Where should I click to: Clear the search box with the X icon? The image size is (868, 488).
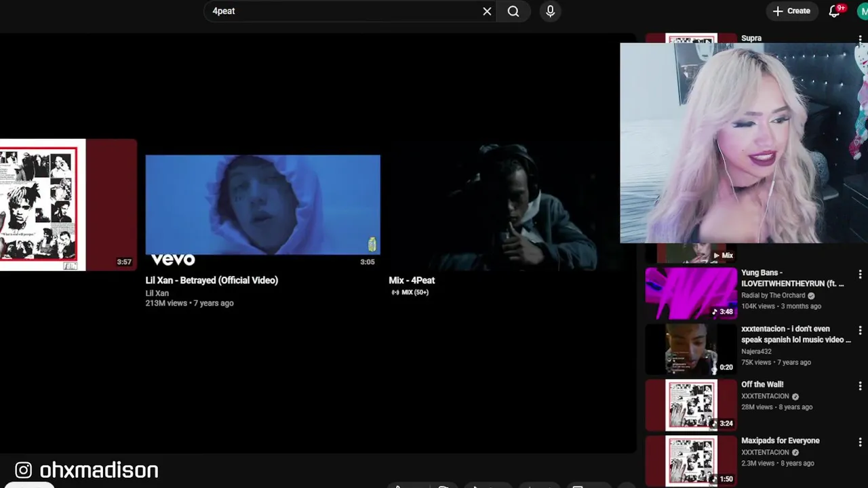click(487, 11)
